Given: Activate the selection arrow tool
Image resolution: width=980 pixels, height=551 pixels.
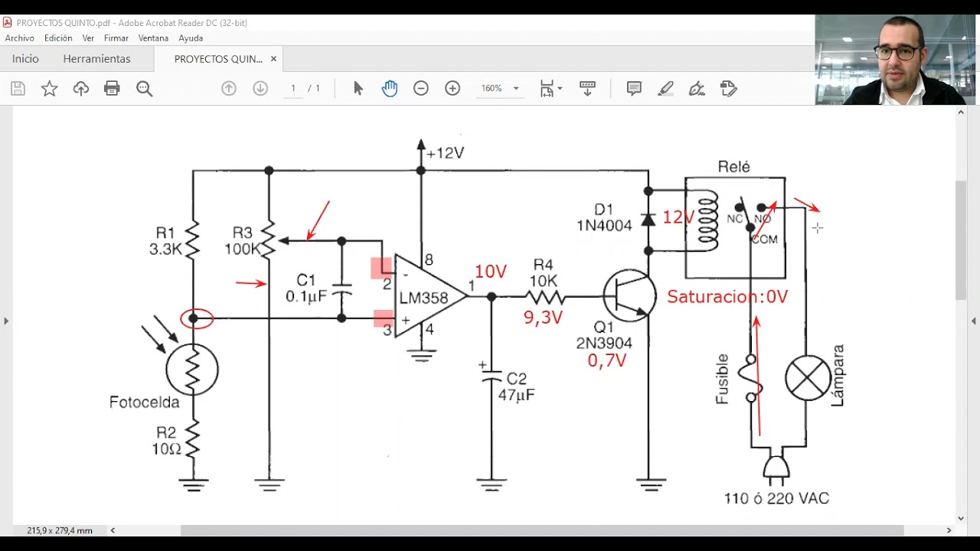Looking at the screenshot, I should 358,89.
